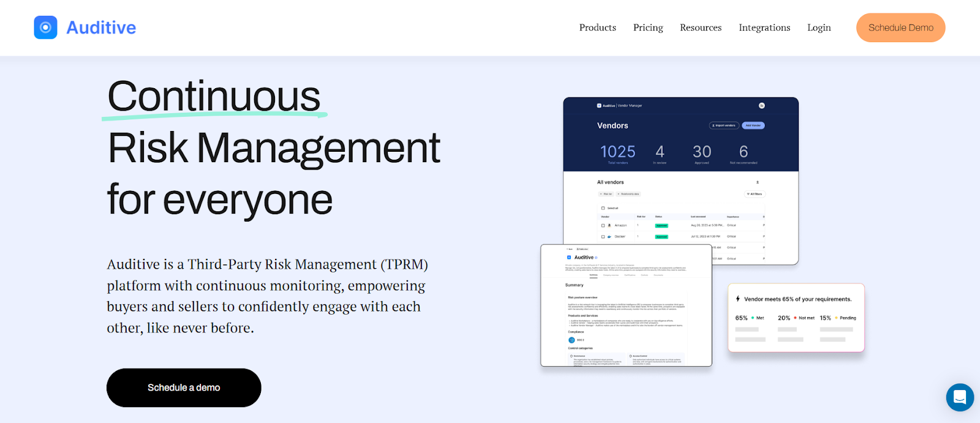This screenshot has height=423, width=980.
Task: Click the orange Schedule Demo button
Action: point(900,28)
